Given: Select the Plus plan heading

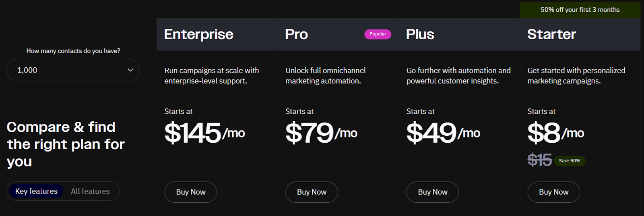Looking at the screenshot, I should 420,34.
